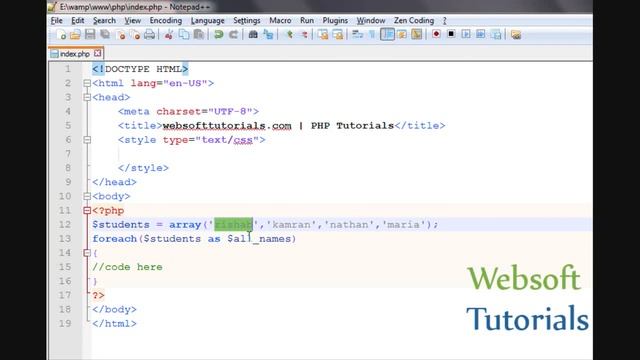Collapse the brace fold on line 14
This screenshot has width=640, height=360.
point(87,253)
